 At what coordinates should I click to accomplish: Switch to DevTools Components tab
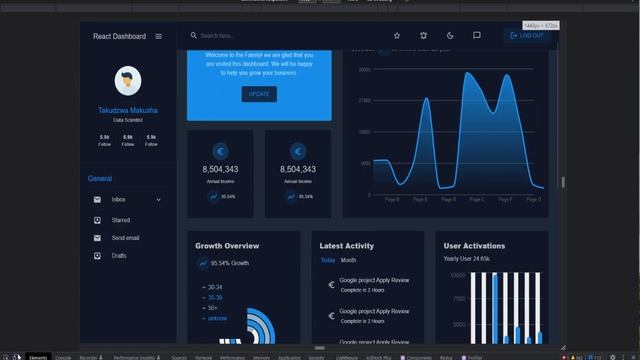click(x=416, y=358)
